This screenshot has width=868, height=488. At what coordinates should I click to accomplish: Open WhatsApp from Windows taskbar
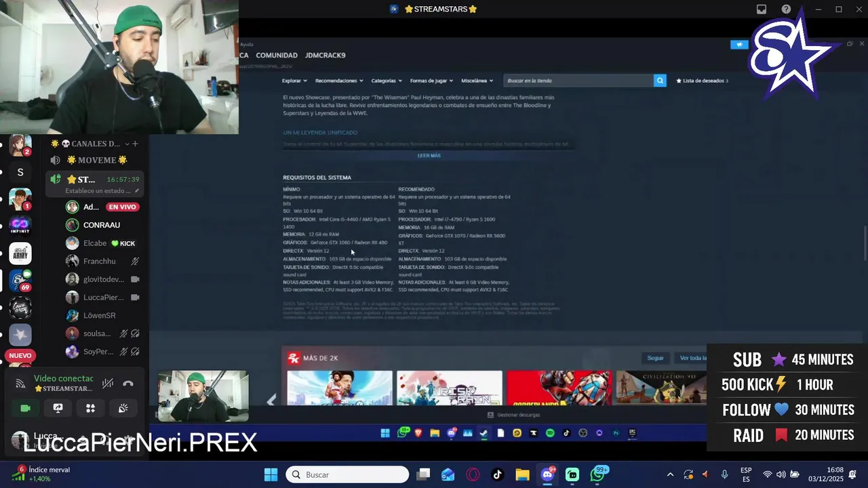click(597, 474)
